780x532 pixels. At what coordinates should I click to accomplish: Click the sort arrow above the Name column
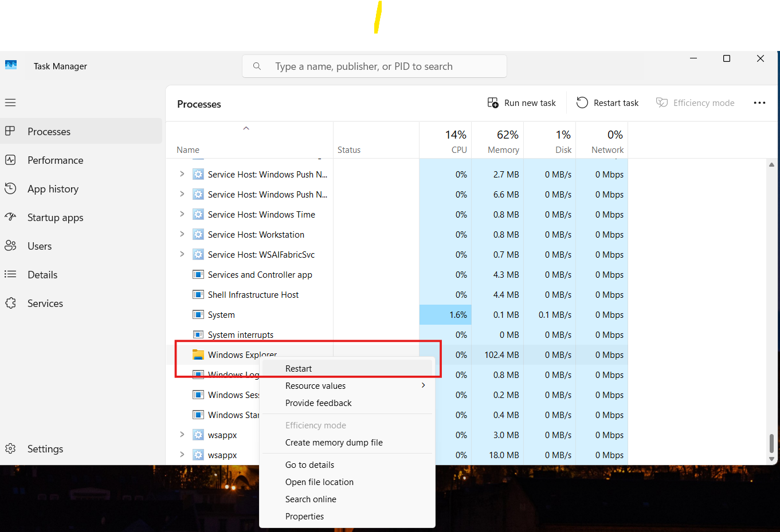246,128
